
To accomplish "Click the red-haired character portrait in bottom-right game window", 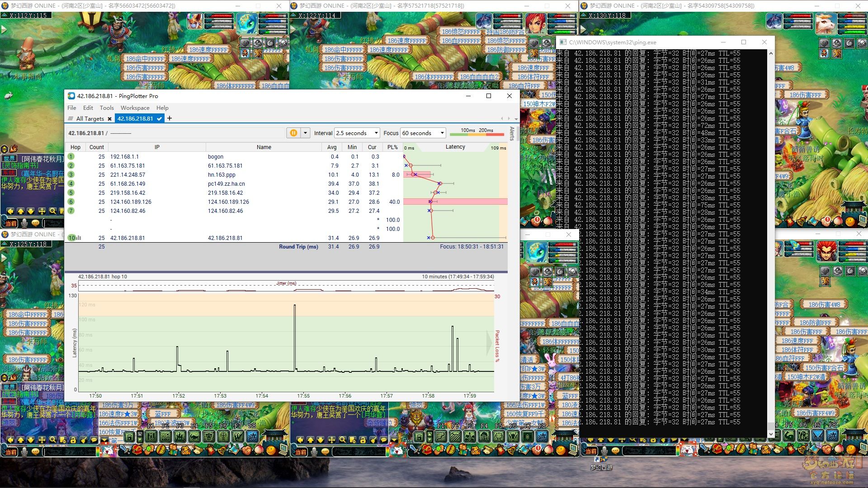I will pyautogui.click(x=826, y=251).
